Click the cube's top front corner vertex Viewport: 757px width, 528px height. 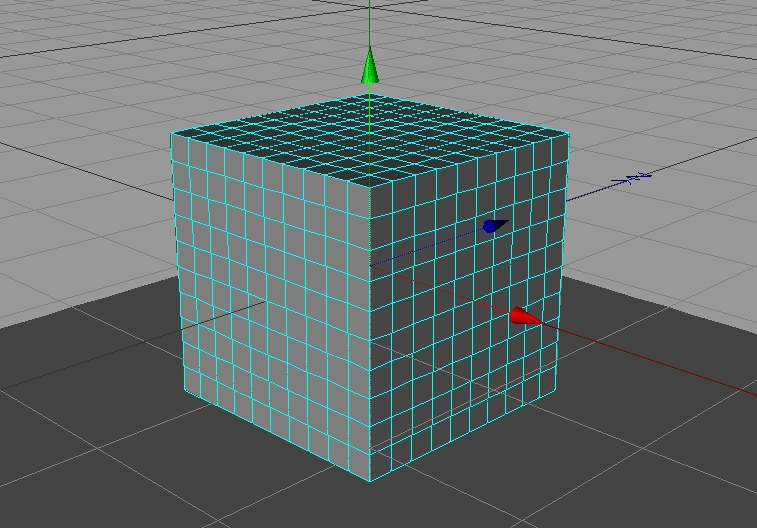370,188
